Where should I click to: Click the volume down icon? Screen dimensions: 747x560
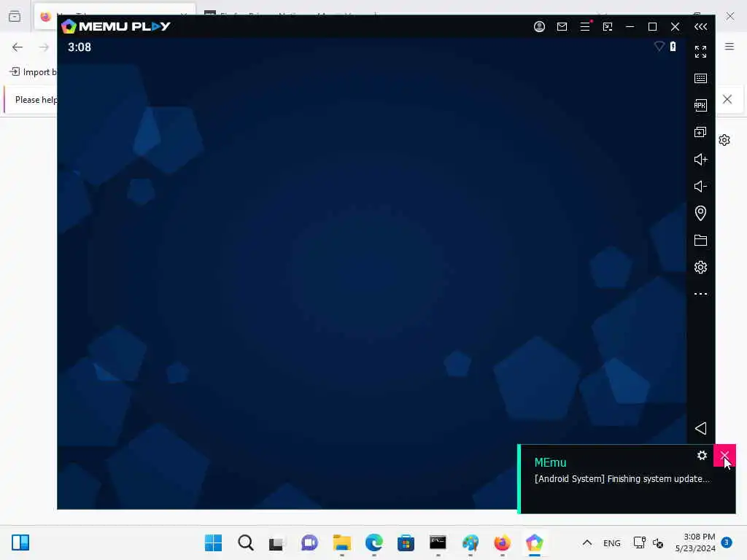tap(700, 186)
